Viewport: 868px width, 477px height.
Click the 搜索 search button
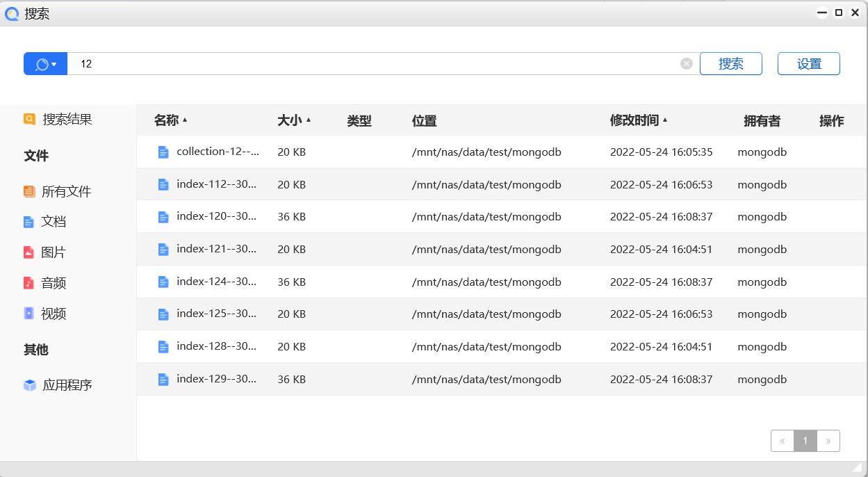pos(730,63)
